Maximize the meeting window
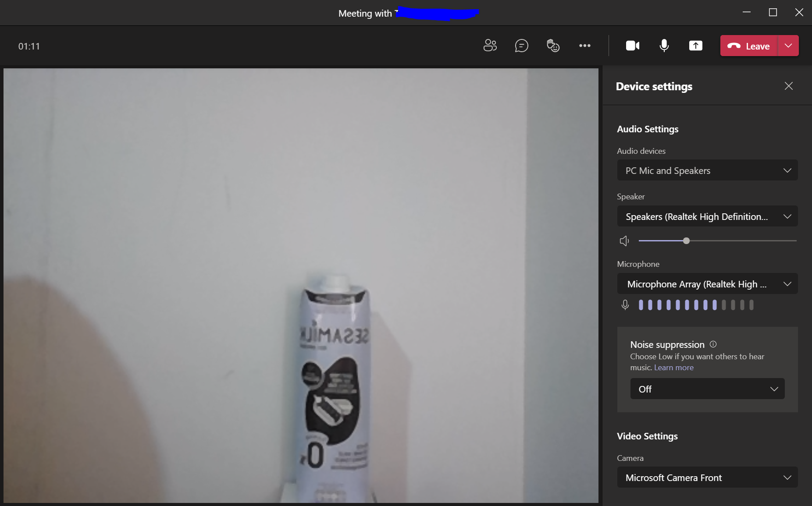Screen dimensions: 812x506 773,12
